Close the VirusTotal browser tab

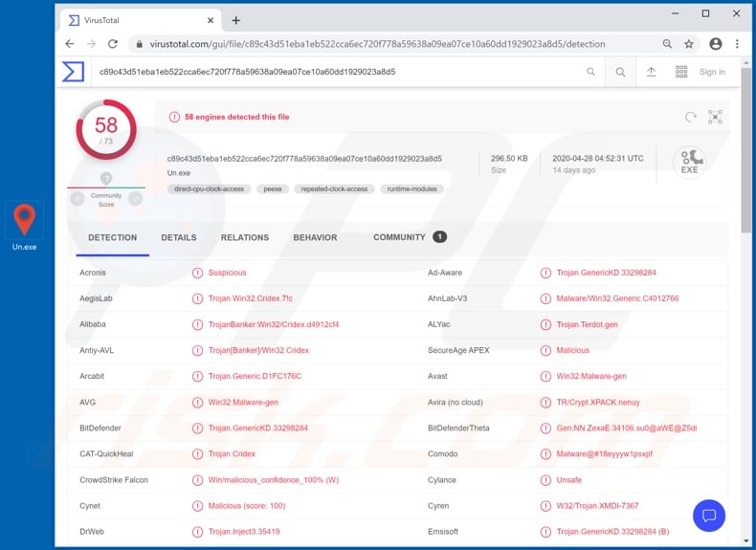211,20
